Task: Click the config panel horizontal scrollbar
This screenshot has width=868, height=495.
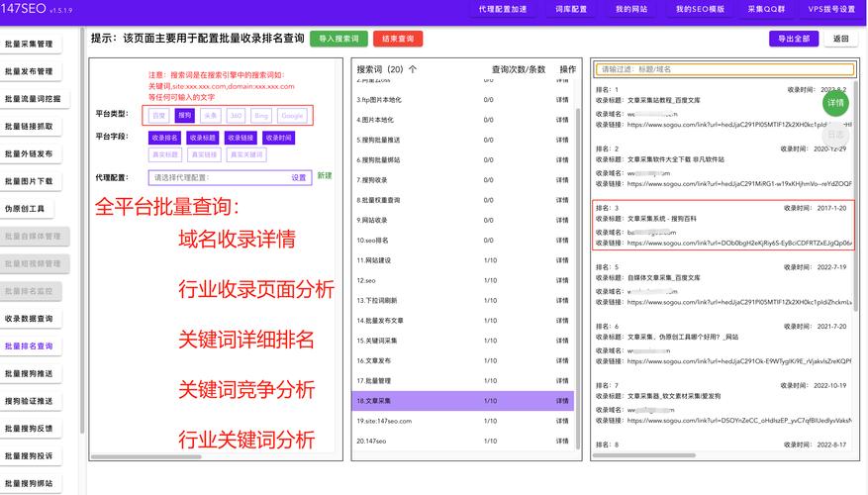Action: click(146, 456)
